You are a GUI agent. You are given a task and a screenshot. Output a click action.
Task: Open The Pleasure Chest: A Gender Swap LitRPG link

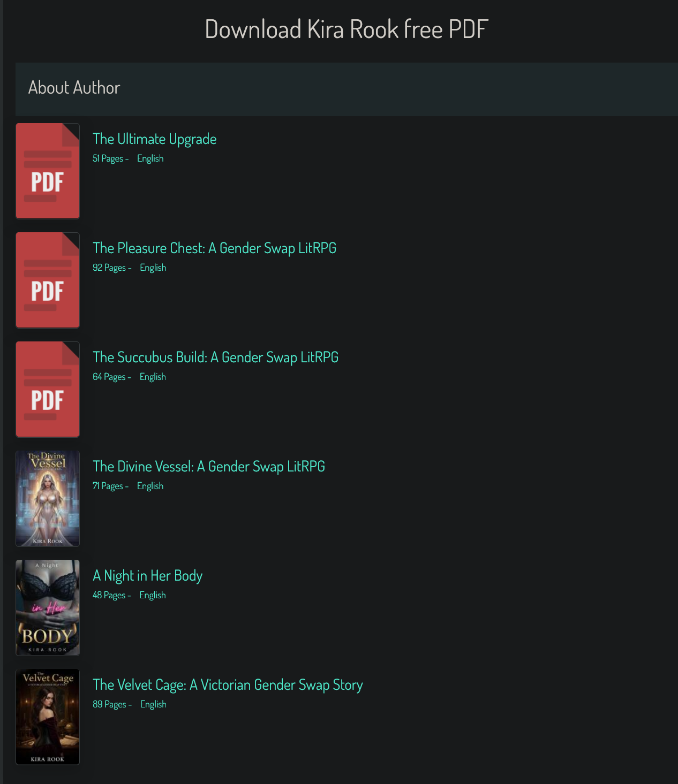[214, 248]
